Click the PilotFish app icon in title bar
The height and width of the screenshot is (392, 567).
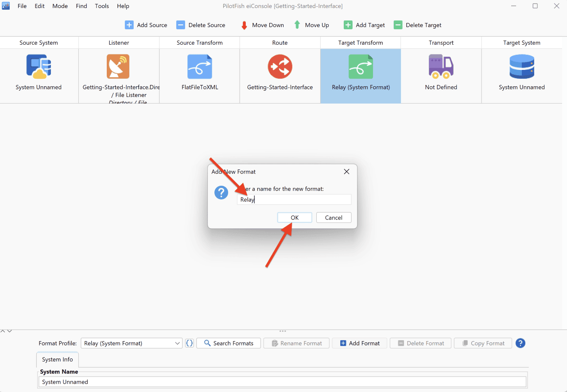(x=6, y=6)
